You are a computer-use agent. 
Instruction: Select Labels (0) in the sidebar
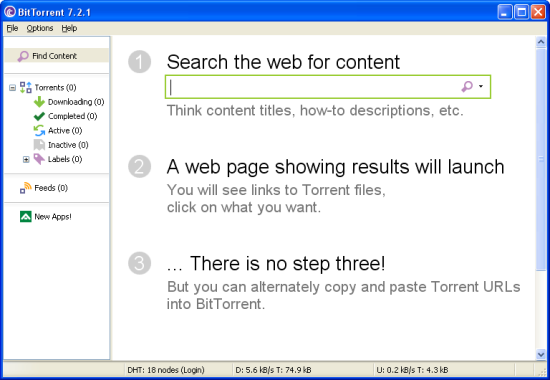[x=65, y=159]
